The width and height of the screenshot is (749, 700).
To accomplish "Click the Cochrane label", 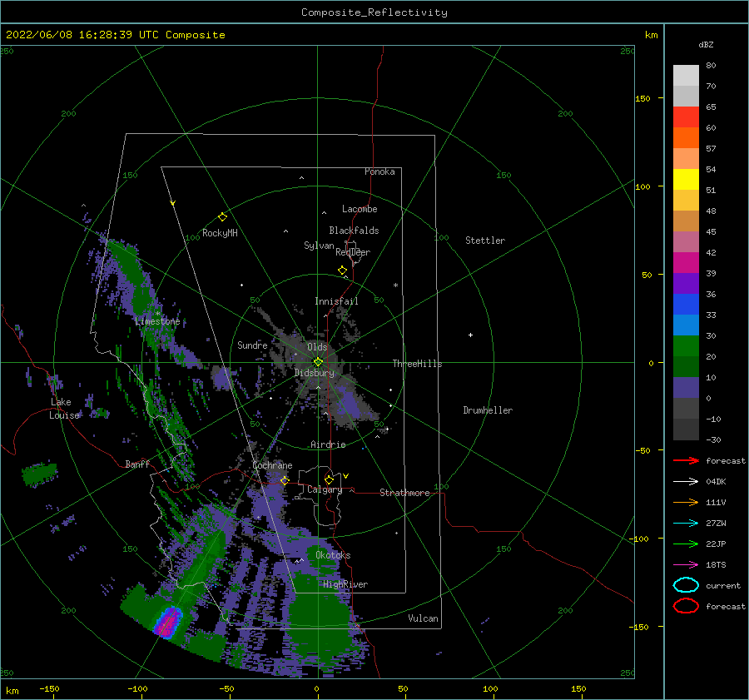I will tap(272, 465).
